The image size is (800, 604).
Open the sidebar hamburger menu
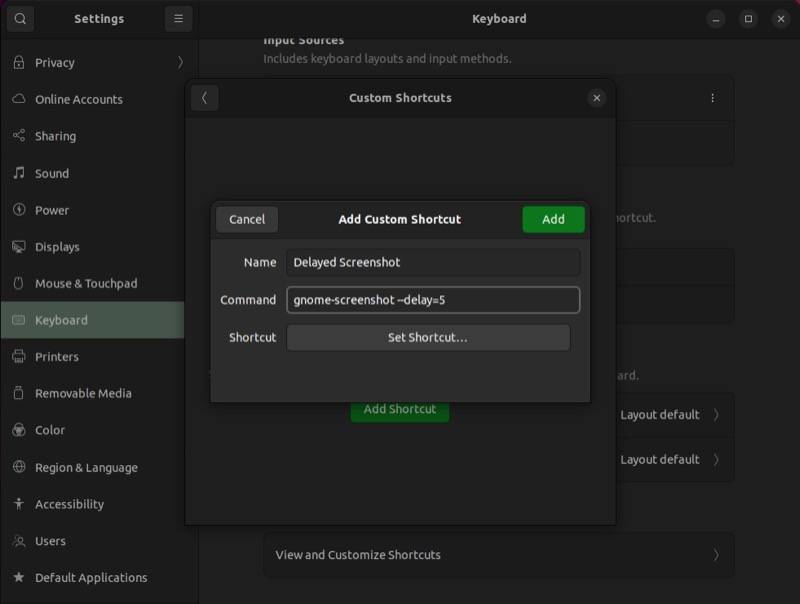[x=178, y=18]
